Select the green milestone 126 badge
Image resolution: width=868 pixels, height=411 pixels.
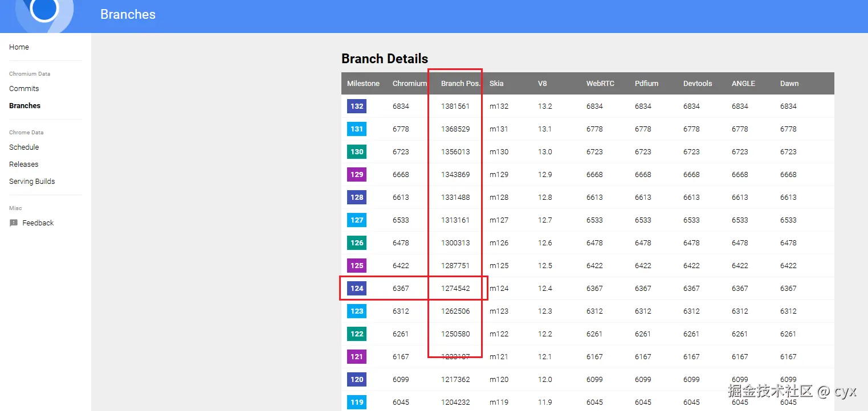click(x=357, y=243)
